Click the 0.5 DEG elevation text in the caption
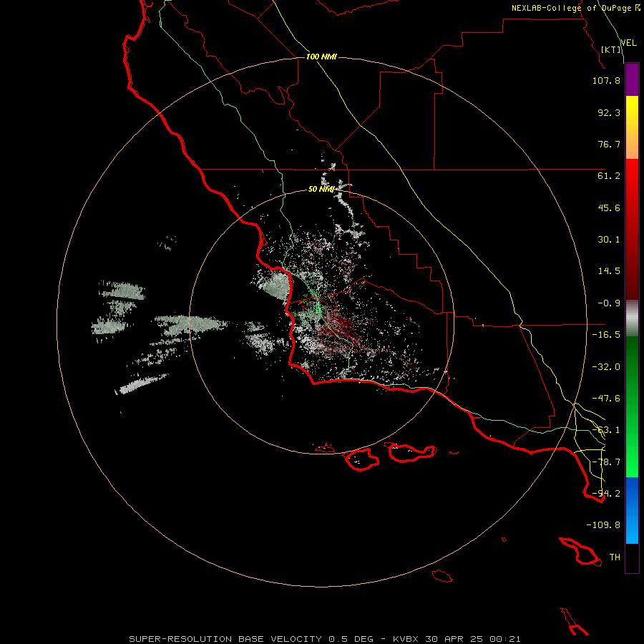 (351, 639)
